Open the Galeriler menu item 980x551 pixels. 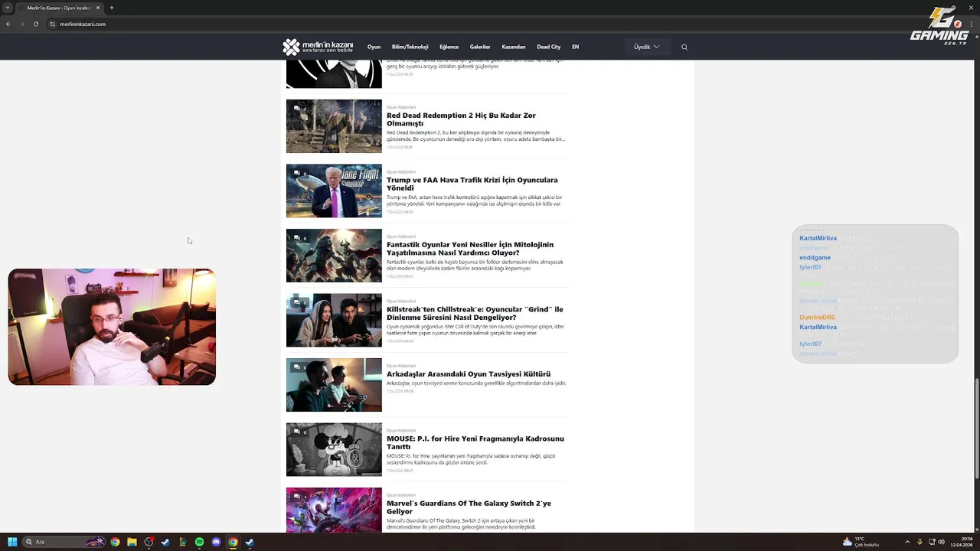pyautogui.click(x=480, y=47)
